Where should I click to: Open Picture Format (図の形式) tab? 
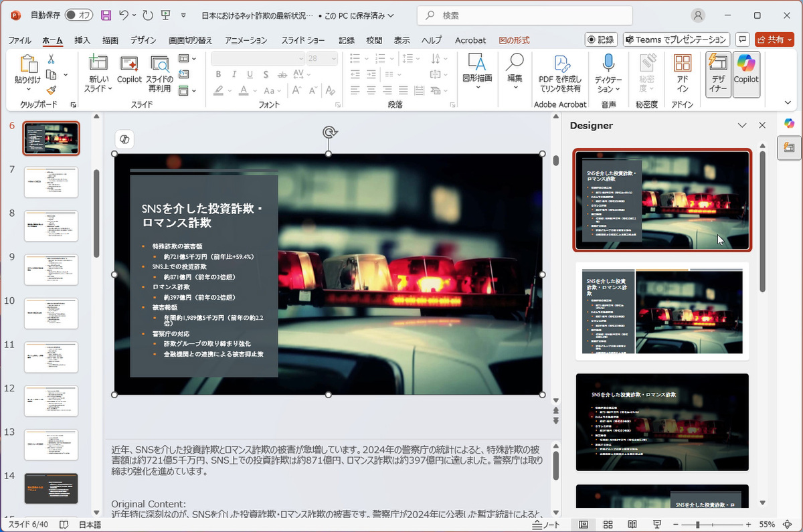514,40
